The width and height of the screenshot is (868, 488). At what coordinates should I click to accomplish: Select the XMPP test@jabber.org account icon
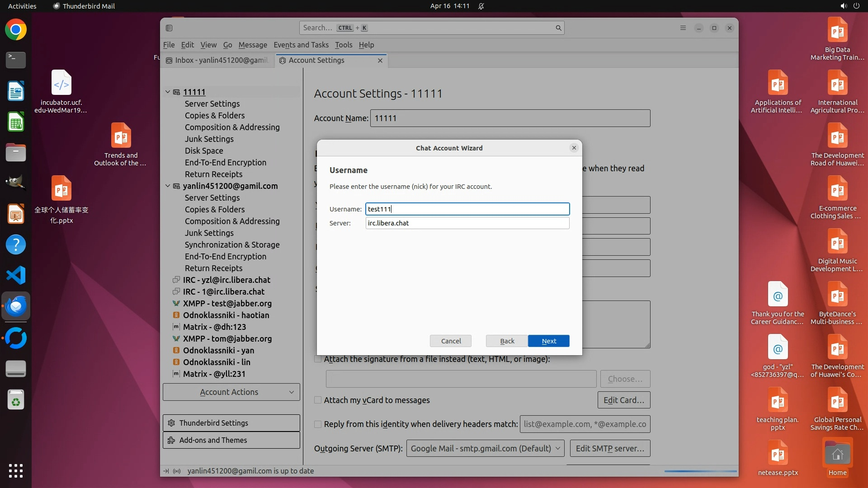click(176, 303)
